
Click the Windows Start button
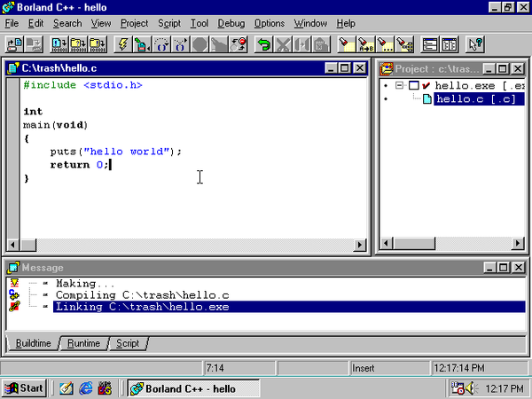24,388
